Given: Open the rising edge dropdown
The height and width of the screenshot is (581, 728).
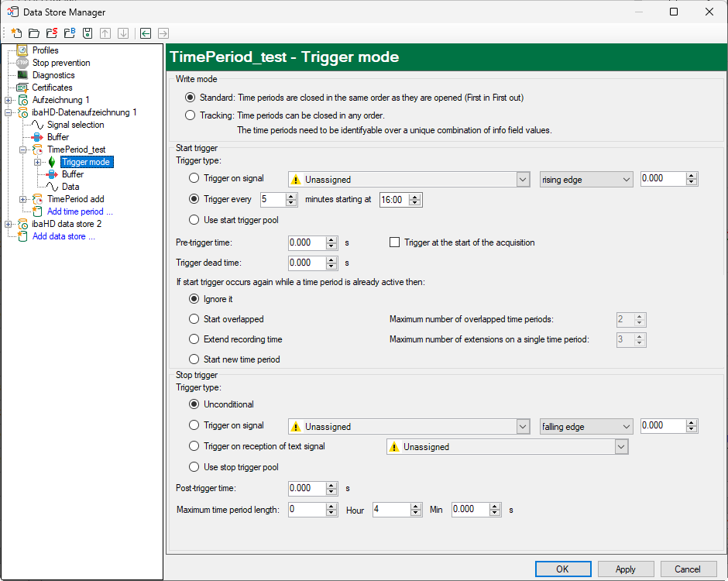Looking at the screenshot, I should tap(586, 180).
